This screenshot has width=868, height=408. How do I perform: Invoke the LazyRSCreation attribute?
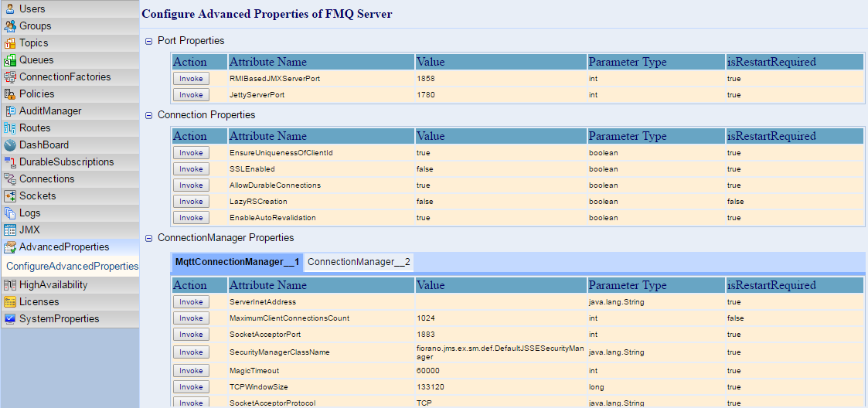pos(191,202)
